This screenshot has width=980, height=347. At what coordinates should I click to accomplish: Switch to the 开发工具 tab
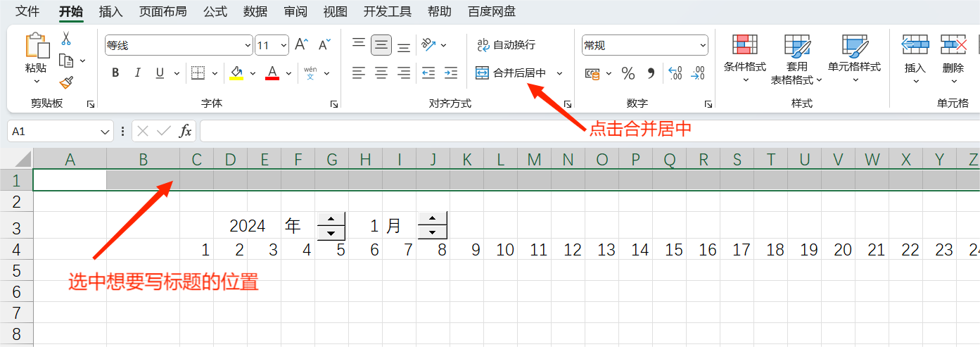(x=388, y=11)
